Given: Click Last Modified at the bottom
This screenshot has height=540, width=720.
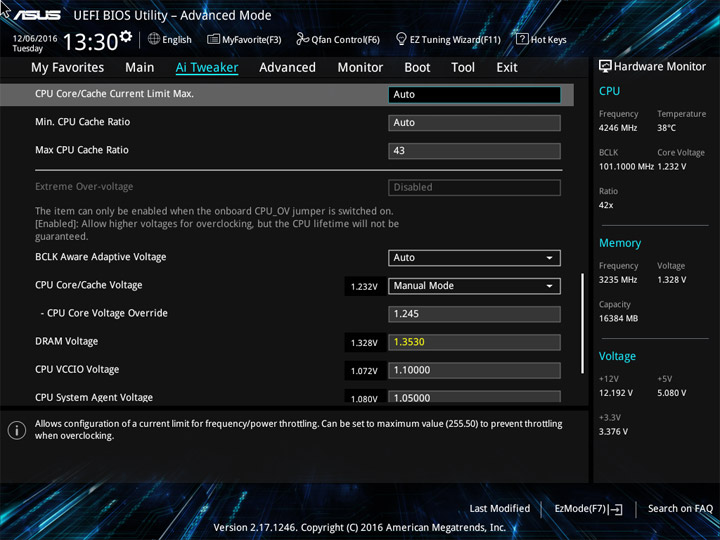Looking at the screenshot, I should [x=500, y=508].
